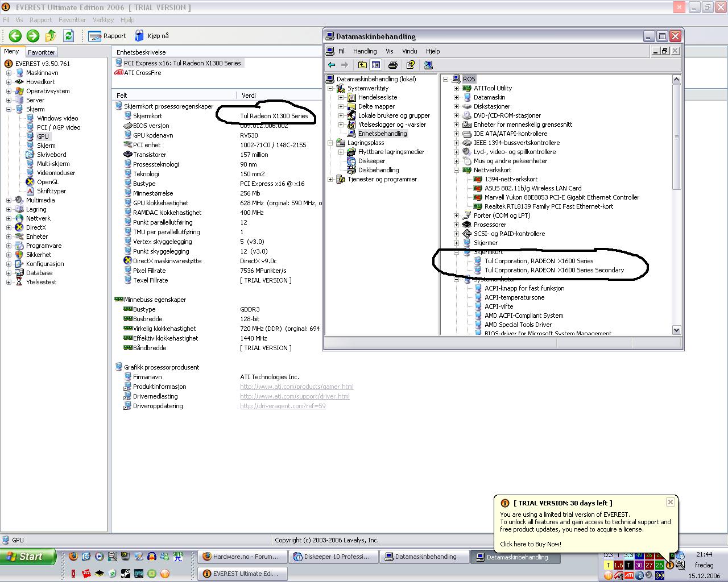Open Fil menu in EVEREST
Image resolution: width=728 pixels, height=585 pixels.
click(6, 20)
